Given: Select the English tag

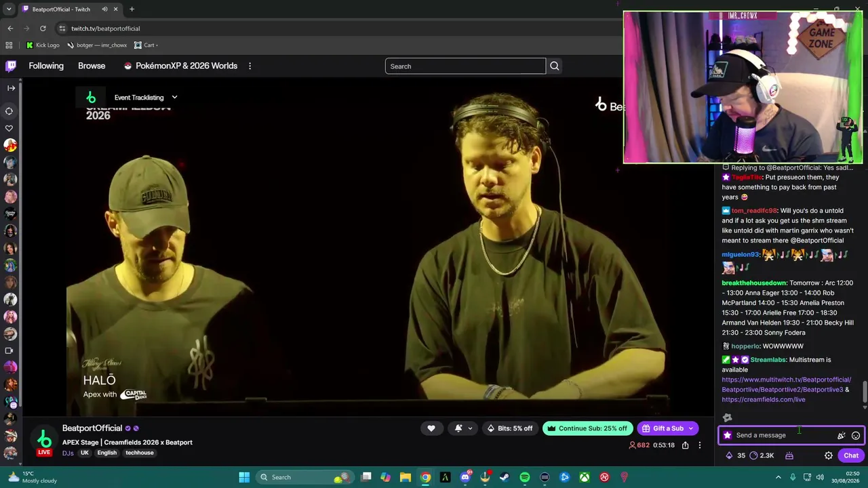Looking at the screenshot, I should 107,453.
